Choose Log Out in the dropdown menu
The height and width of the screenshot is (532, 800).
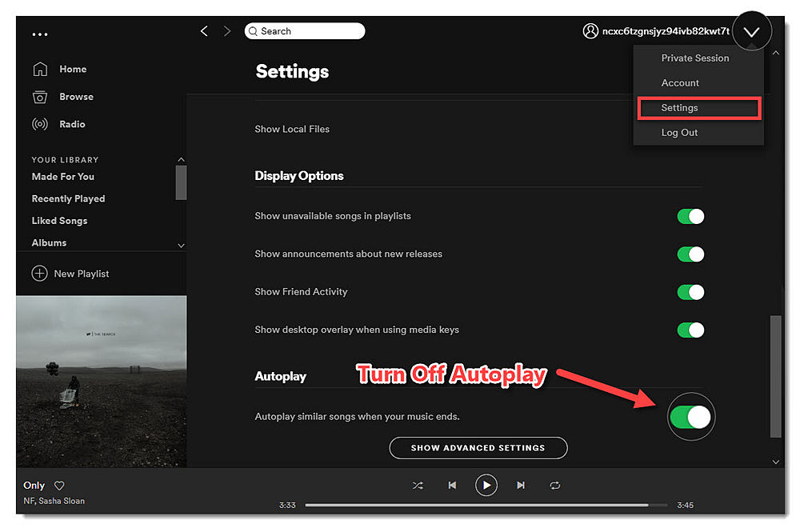(679, 133)
